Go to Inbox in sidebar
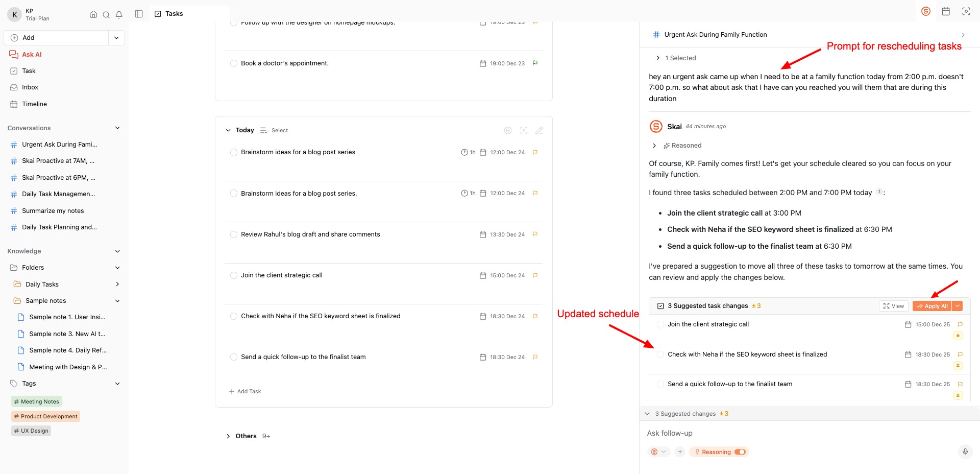 click(x=30, y=87)
